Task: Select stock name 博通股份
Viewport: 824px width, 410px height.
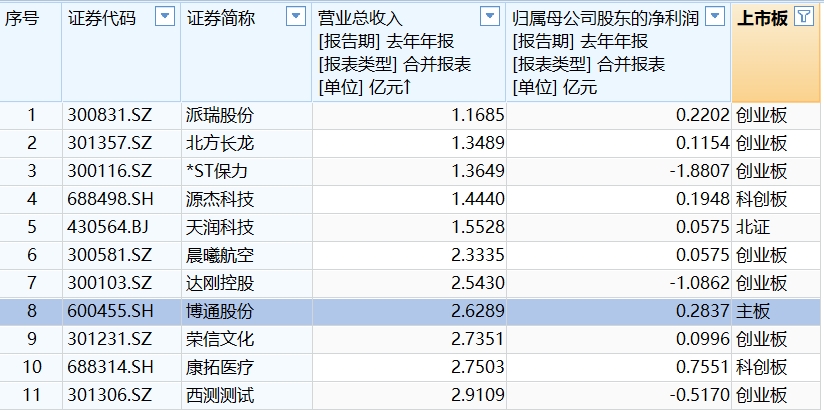Action: 220,311
